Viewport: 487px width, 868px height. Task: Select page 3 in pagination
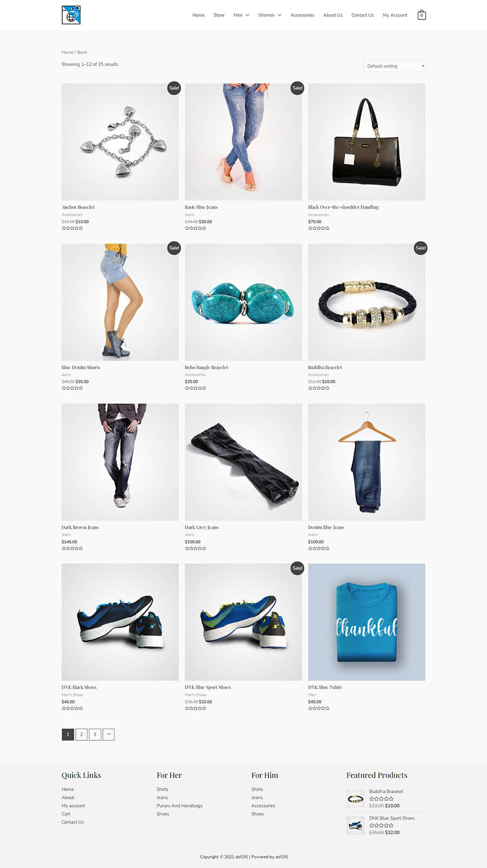pos(95,734)
